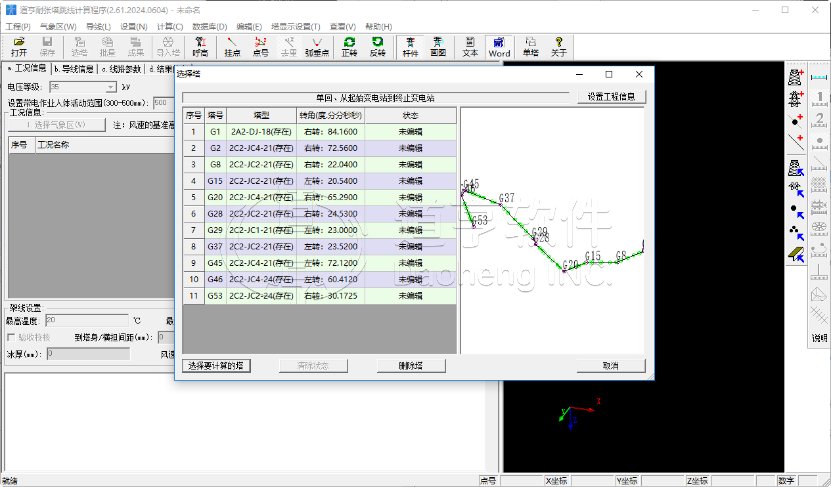831x487 pixels.
Task: Click the Word export toolbar icon
Action: click(x=499, y=47)
